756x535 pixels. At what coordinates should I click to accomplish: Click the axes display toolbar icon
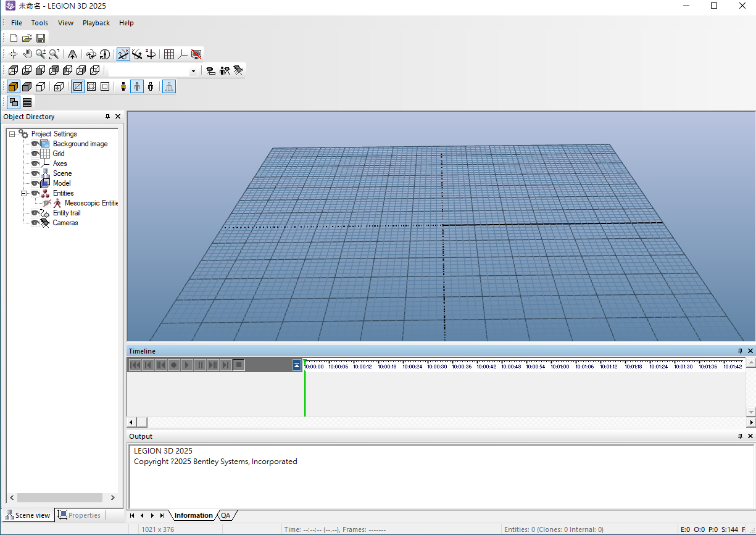pos(183,54)
